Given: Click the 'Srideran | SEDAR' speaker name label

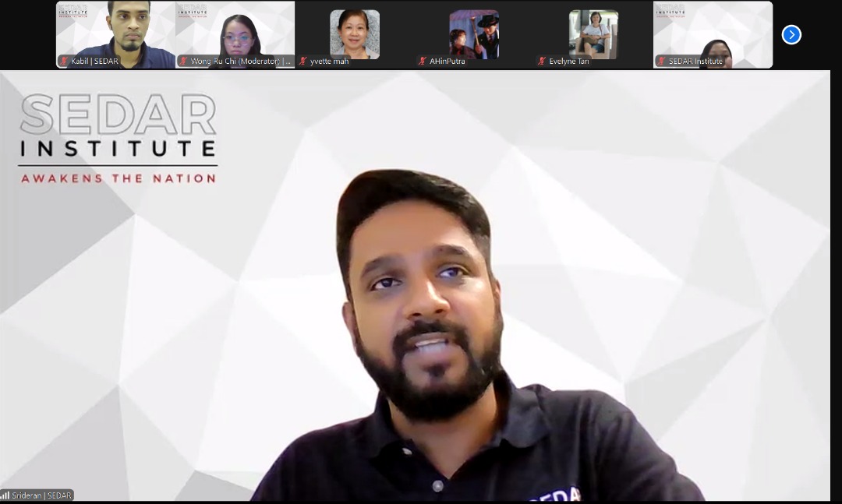Looking at the screenshot, I should click(x=41, y=495).
